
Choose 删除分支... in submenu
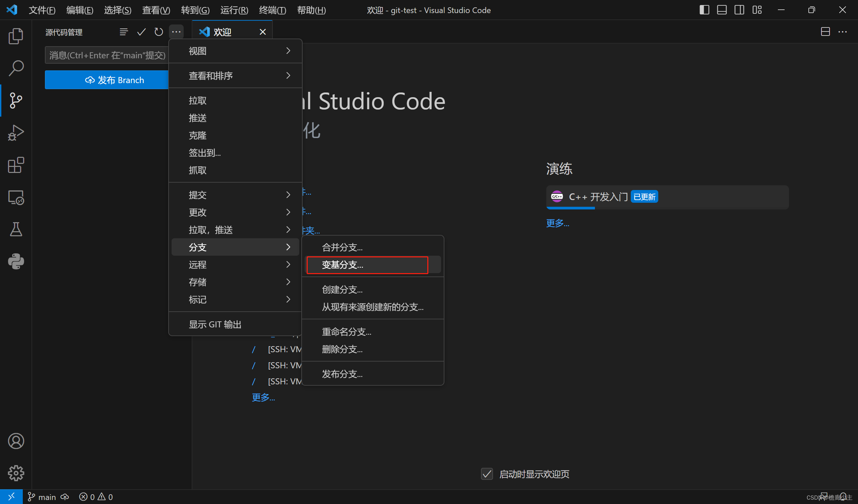pos(373,349)
